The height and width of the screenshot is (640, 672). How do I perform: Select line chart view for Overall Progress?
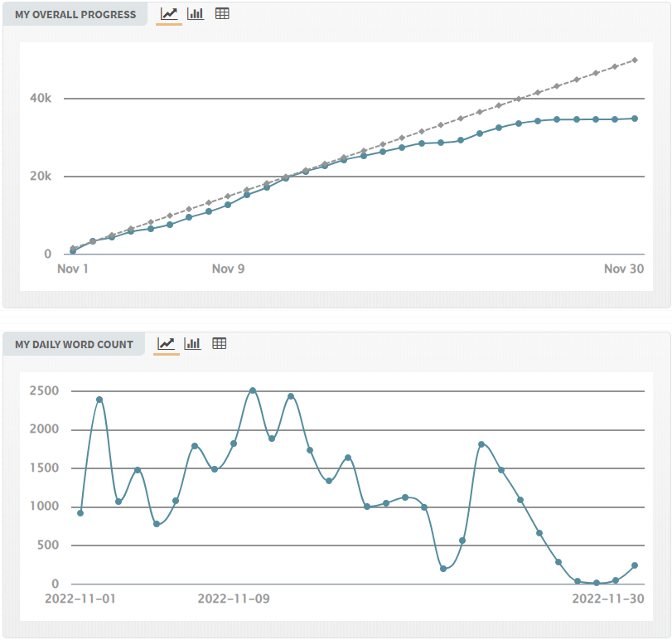[x=169, y=14]
